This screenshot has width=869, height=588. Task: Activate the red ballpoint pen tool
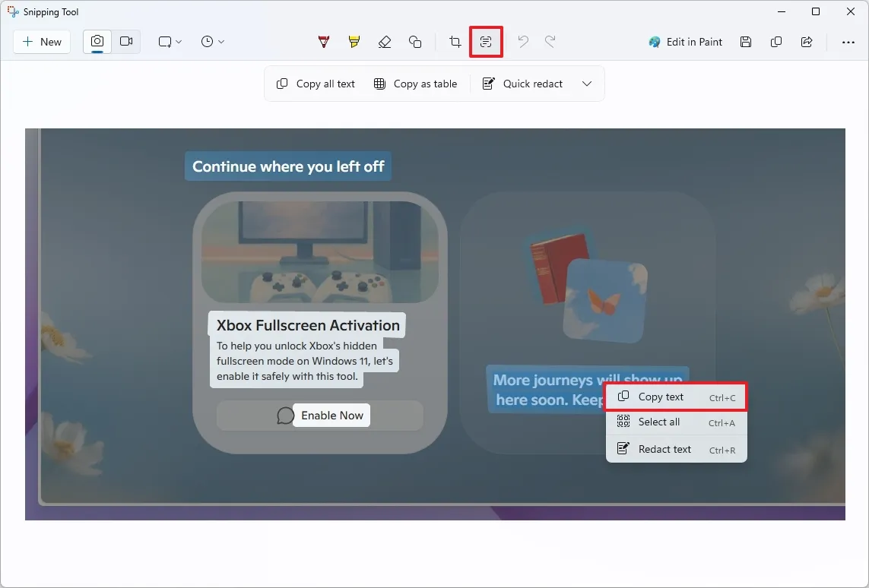[323, 42]
